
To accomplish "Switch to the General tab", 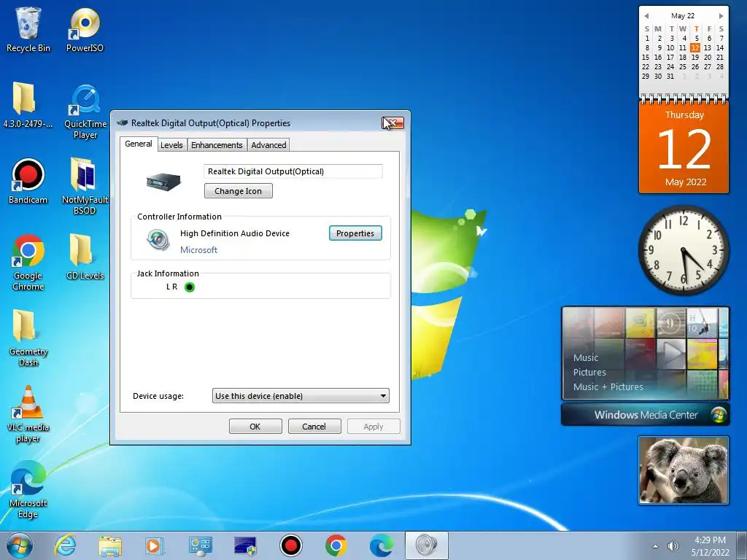I will (138, 144).
